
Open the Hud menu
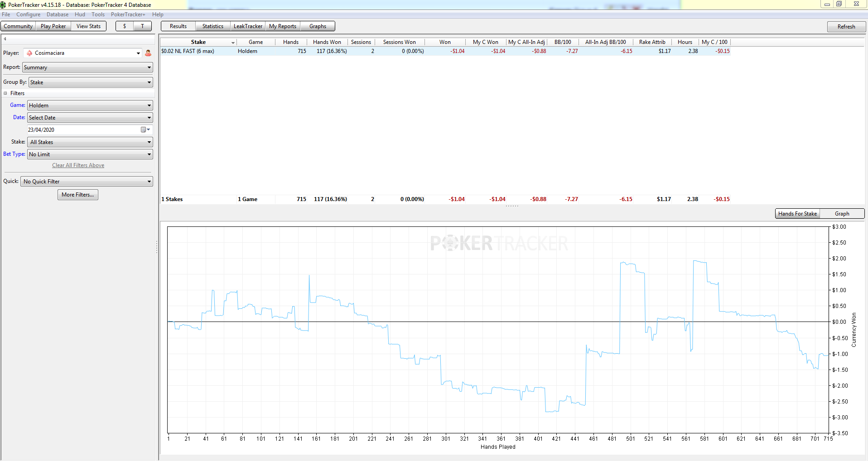point(80,14)
